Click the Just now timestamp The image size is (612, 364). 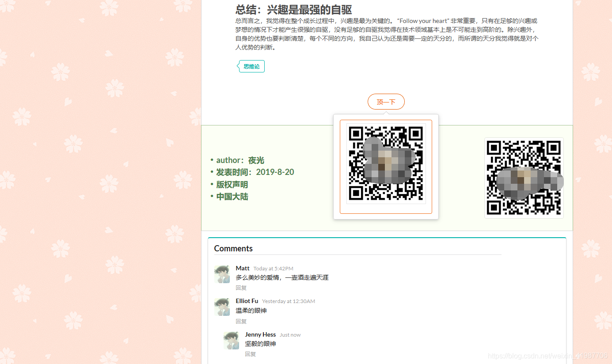click(290, 335)
